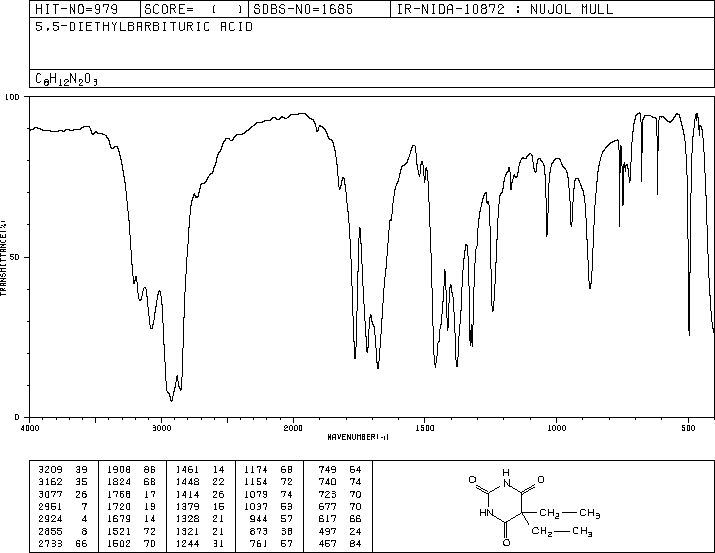
Task: Select the molecular formula C8H12N2O3
Action: click(66, 79)
